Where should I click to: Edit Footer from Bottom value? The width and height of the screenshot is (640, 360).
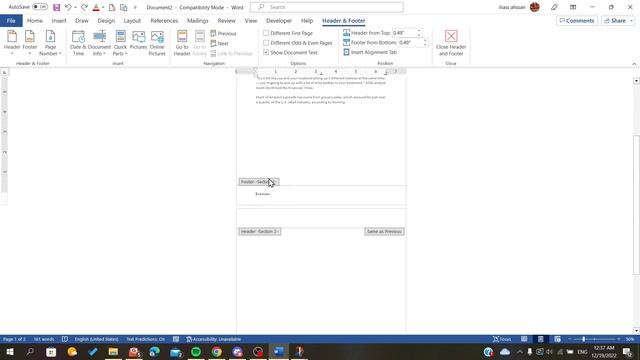(x=410, y=42)
